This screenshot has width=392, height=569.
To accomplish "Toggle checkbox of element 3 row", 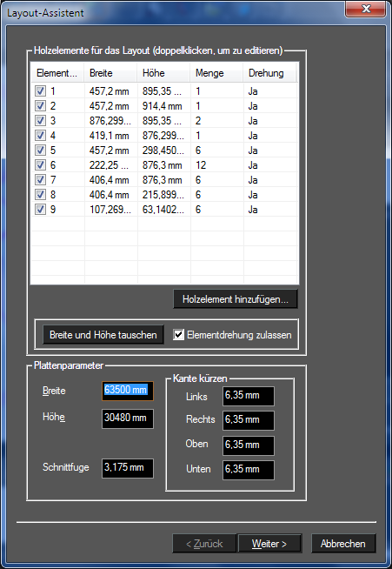I will [40, 121].
